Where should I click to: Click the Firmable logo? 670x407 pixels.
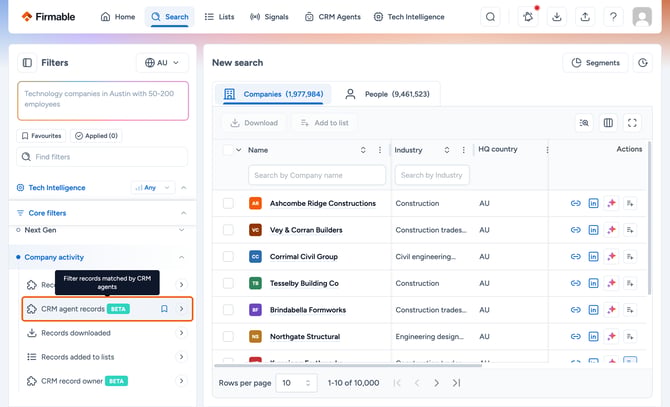click(x=48, y=17)
